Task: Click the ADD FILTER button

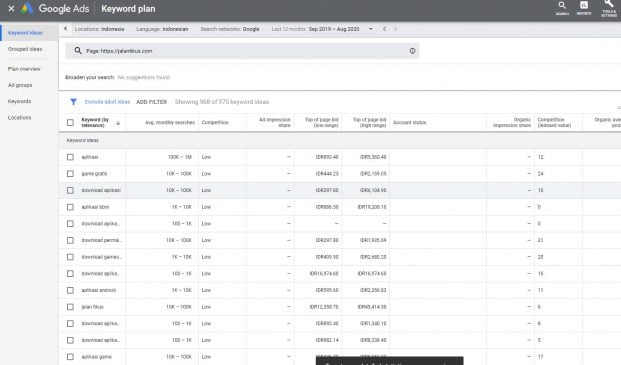Action: pos(152,102)
